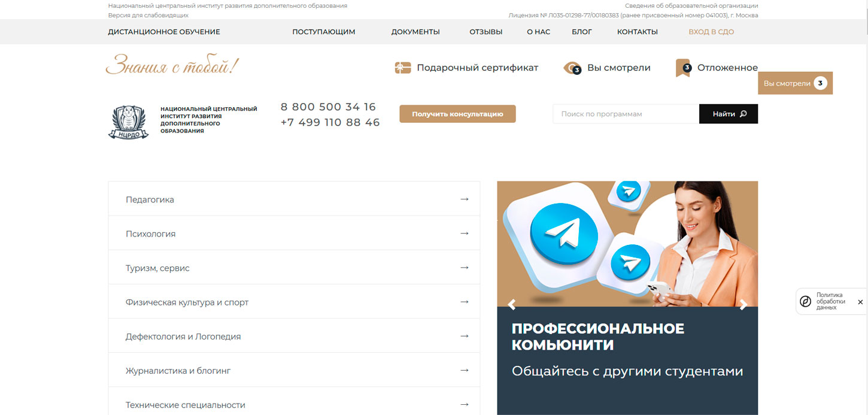Go to next banner slide
The width and height of the screenshot is (868, 415).
(743, 304)
